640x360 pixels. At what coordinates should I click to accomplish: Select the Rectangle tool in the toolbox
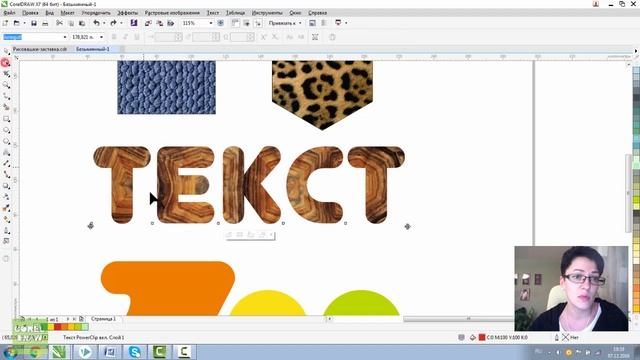pos(6,119)
